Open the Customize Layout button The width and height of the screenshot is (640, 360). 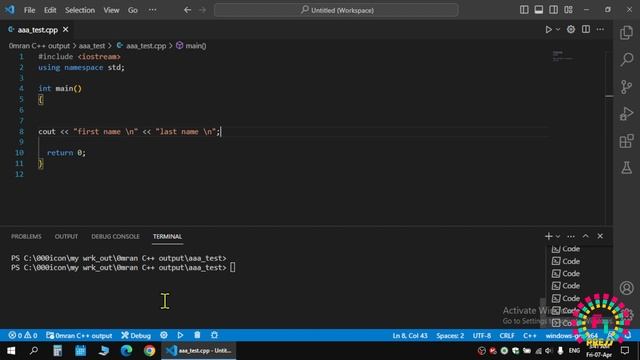tap(568, 10)
